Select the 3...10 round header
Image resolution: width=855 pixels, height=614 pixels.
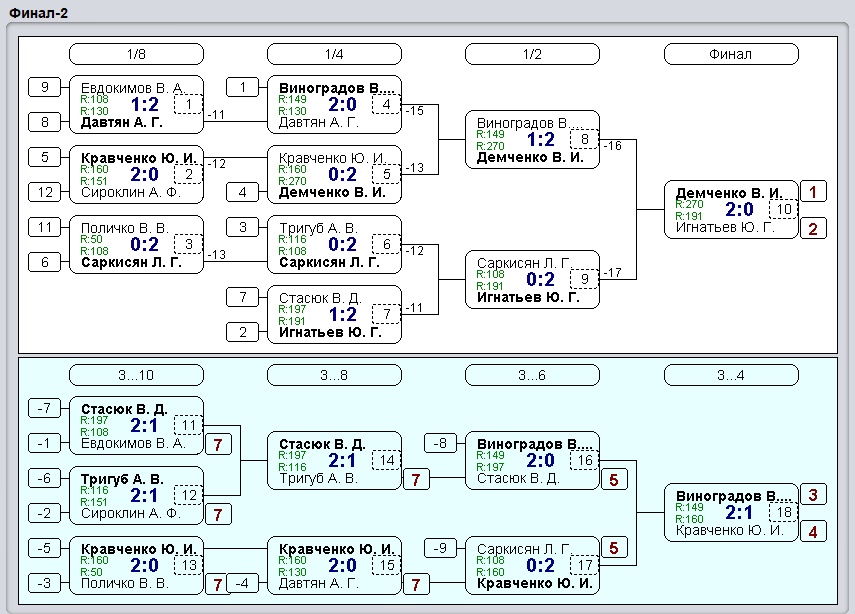click(136, 375)
